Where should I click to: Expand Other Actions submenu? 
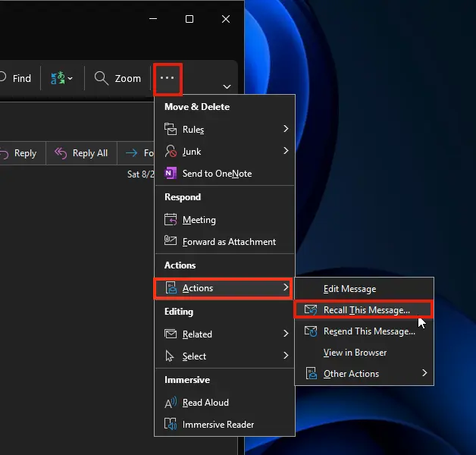pyautogui.click(x=364, y=374)
